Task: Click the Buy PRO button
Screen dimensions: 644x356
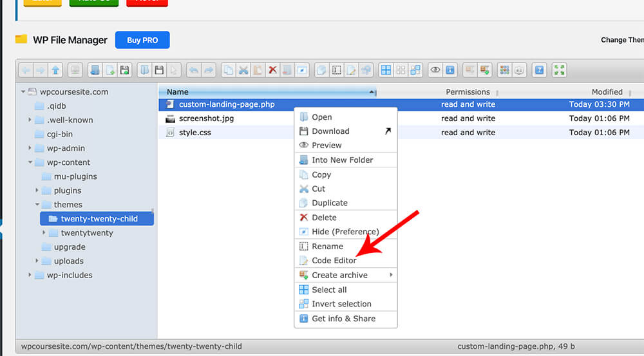Action: click(142, 40)
